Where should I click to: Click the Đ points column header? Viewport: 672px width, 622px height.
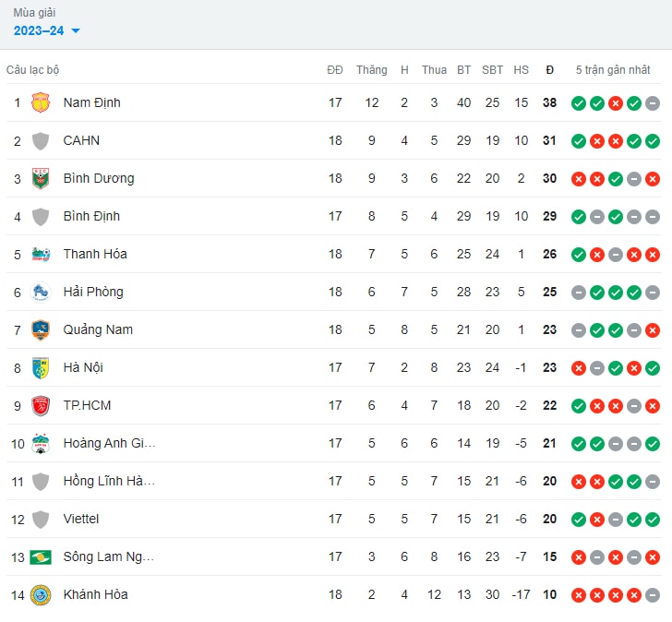(x=550, y=70)
